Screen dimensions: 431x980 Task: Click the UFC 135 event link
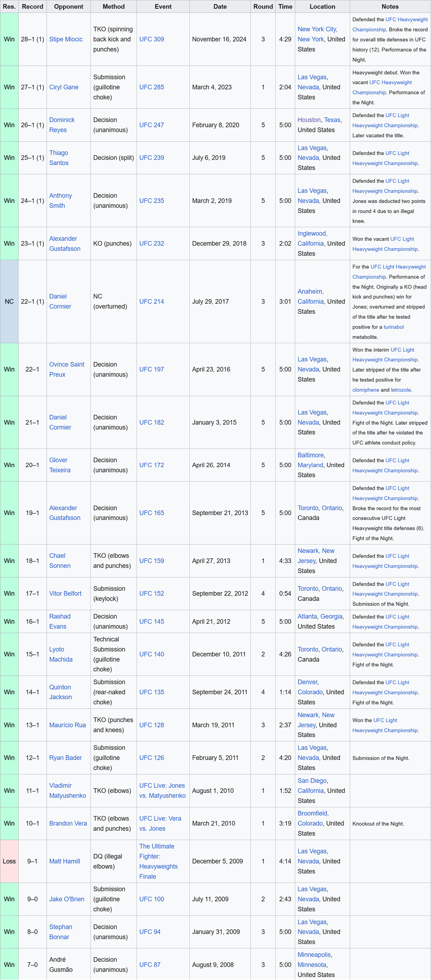pyautogui.click(x=152, y=692)
